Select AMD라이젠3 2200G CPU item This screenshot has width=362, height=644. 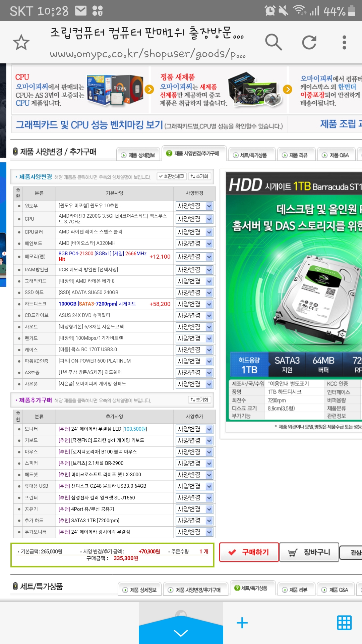pyautogui.click(x=113, y=219)
